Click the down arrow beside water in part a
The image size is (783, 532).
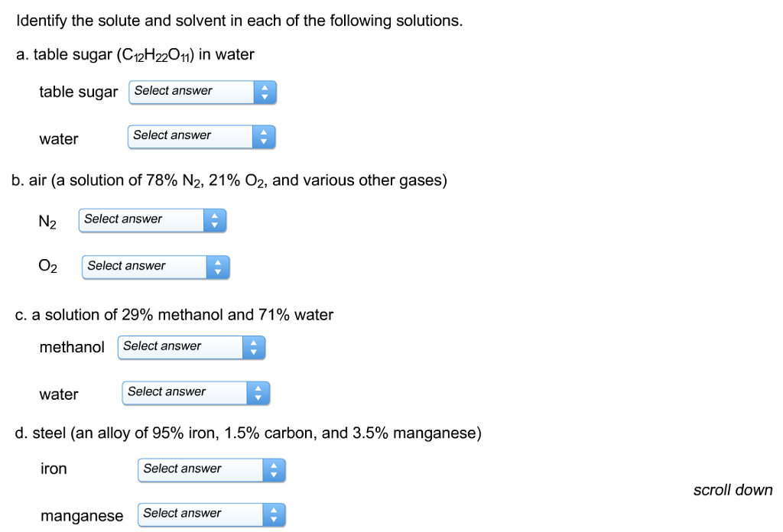265,141
